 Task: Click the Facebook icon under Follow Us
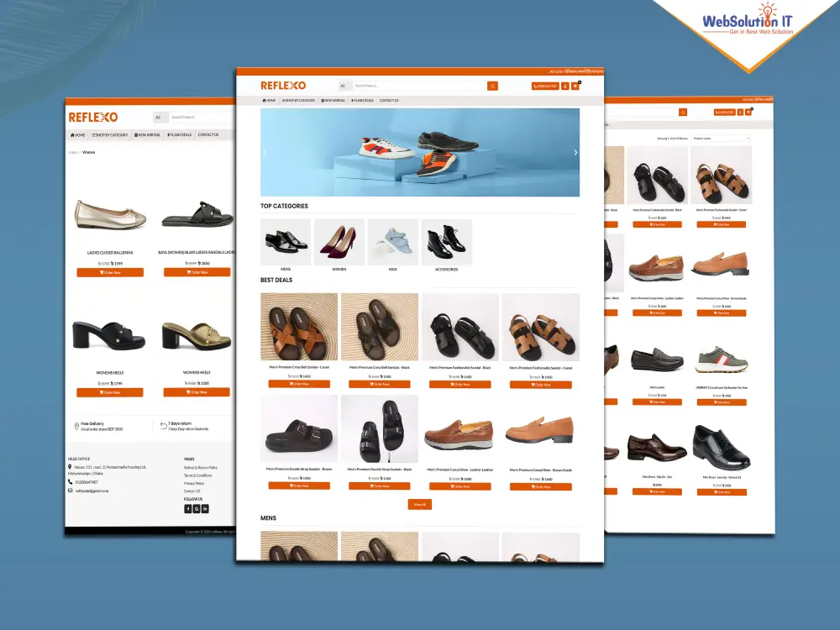point(188,508)
